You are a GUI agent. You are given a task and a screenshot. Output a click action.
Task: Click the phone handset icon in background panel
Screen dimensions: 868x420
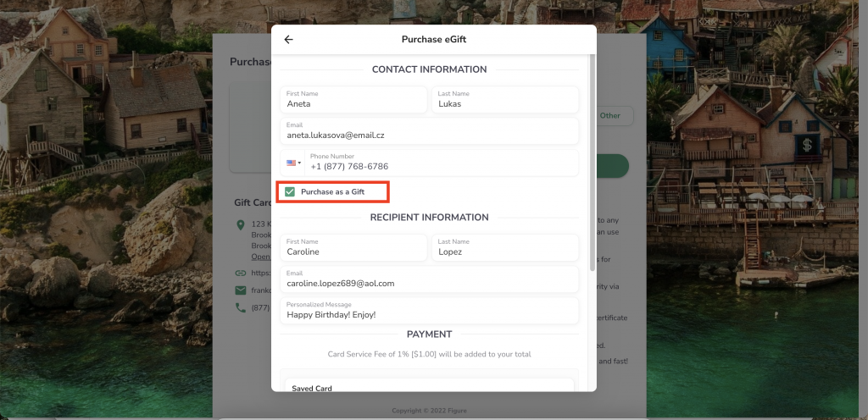tap(240, 308)
